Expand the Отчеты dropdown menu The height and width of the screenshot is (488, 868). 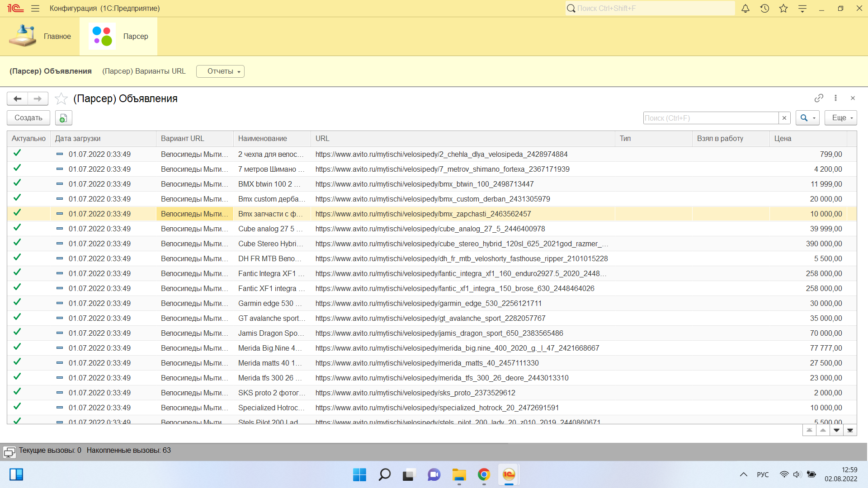point(220,71)
